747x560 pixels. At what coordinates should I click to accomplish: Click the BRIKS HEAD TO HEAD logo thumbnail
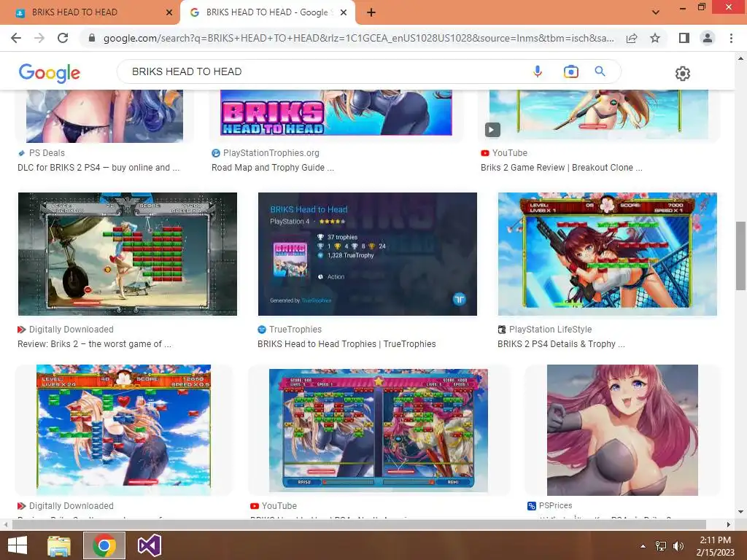click(336, 113)
